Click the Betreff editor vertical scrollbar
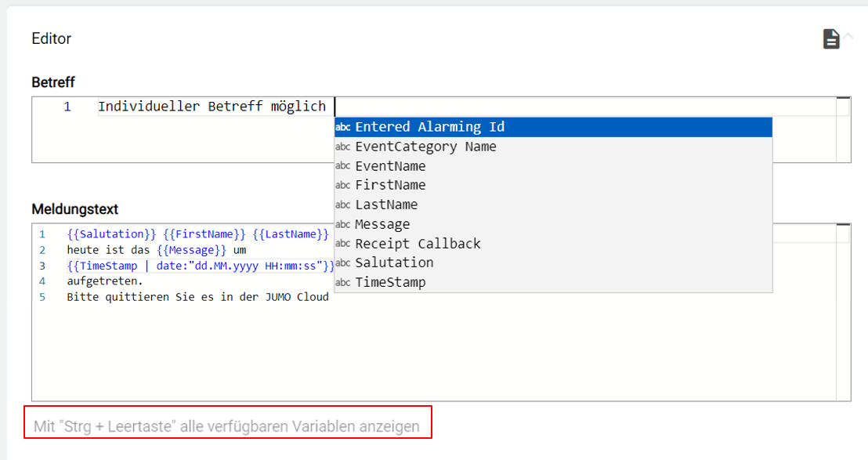868x460 pixels. tap(843, 129)
